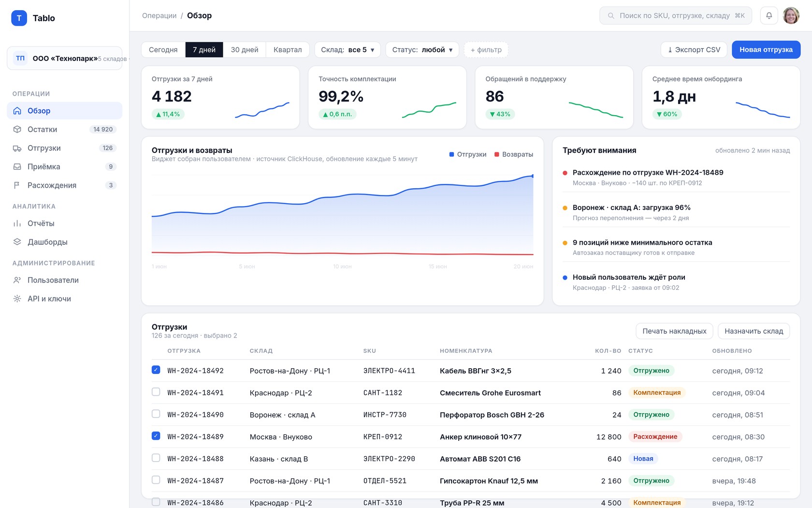Click the 9 badge on Приёмка
This screenshot has width=812, height=508.
pos(111,166)
